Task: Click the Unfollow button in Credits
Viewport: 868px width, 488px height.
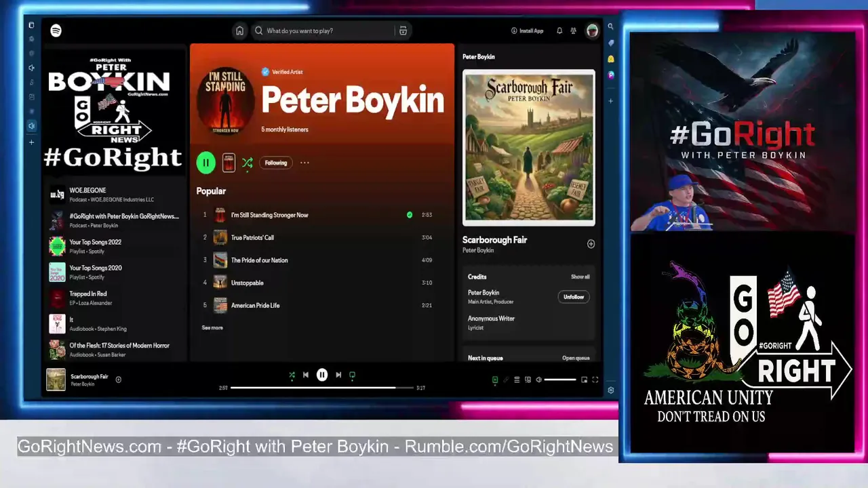Action: click(x=574, y=297)
